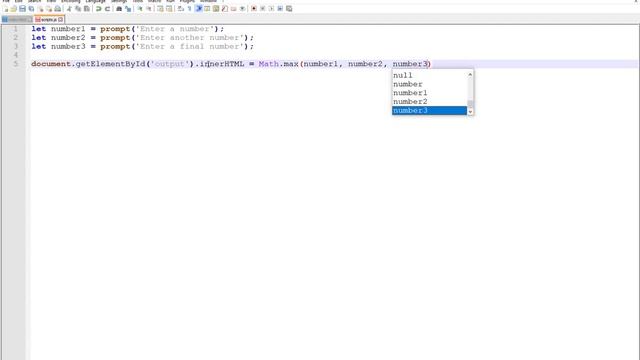The image size is (640, 360).
Task: Click the 'prompt' call on line 2
Action: pyautogui.click(x=115, y=38)
